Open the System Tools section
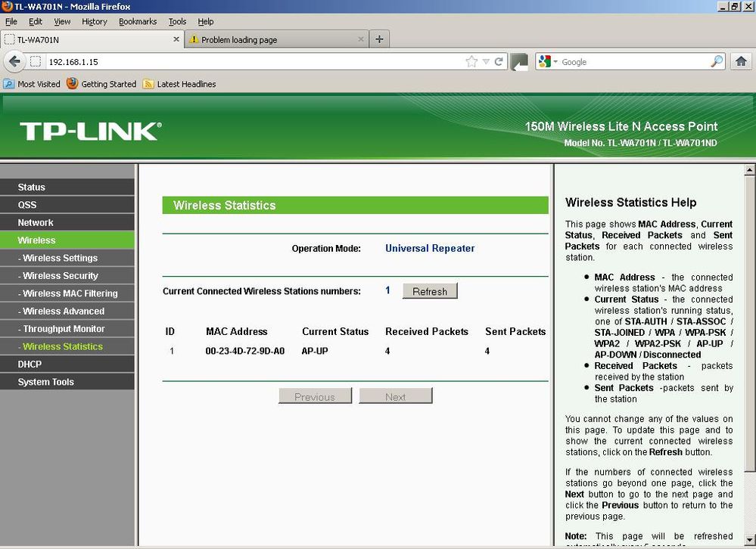Screen dimensions: 756x549 pyautogui.click(x=67, y=382)
